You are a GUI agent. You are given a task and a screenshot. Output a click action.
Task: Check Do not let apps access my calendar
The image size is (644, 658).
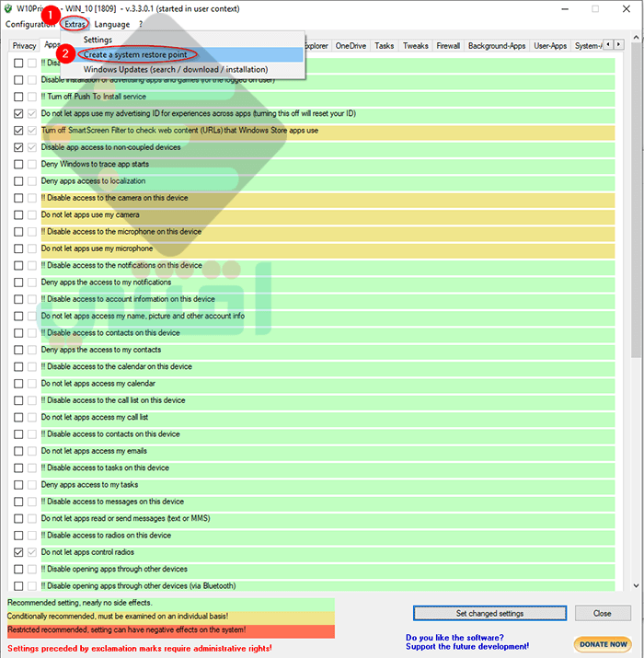(18, 384)
